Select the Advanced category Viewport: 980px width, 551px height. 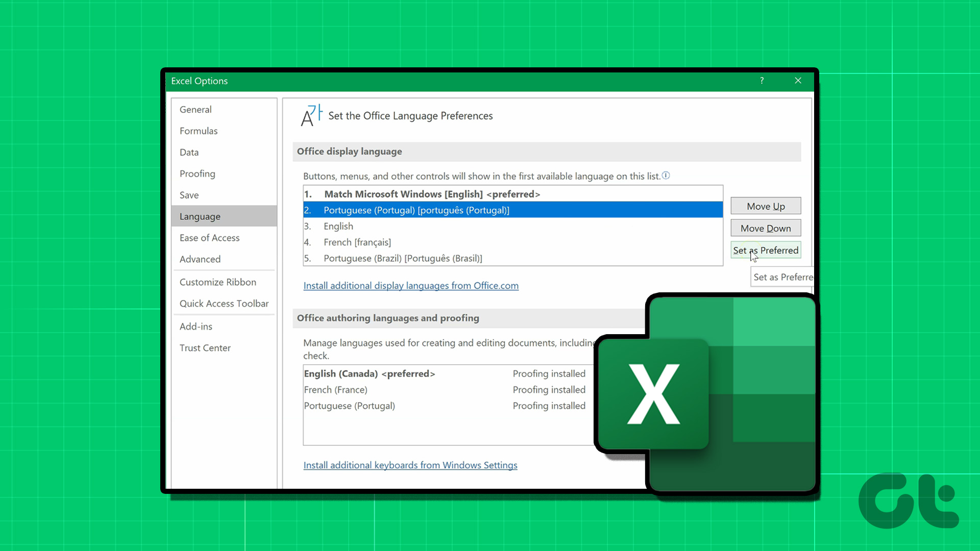point(200,259)
